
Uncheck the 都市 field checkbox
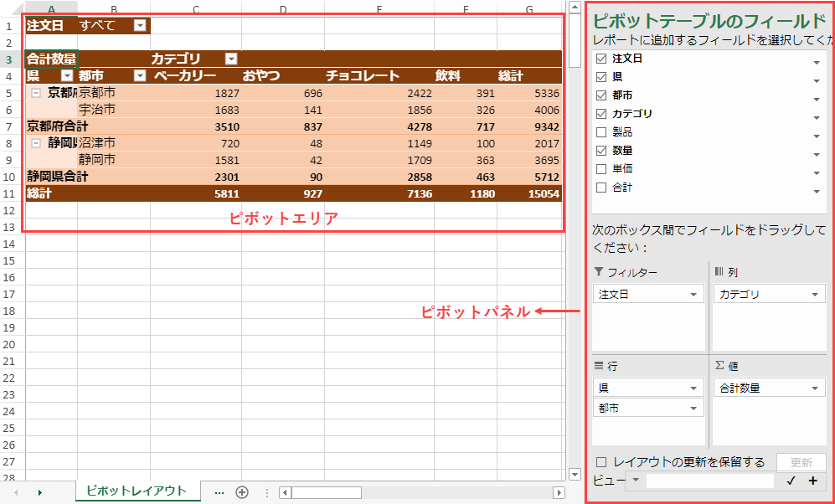(x=601, y=95)
